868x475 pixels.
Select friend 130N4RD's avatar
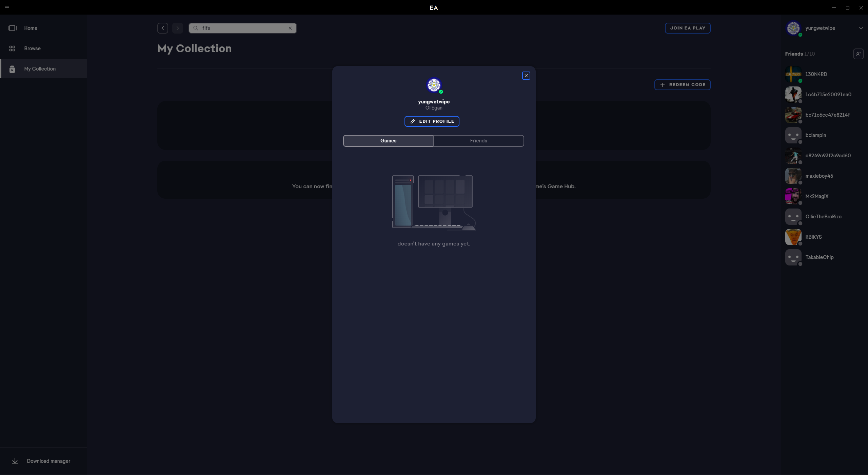tap(793, 74)
